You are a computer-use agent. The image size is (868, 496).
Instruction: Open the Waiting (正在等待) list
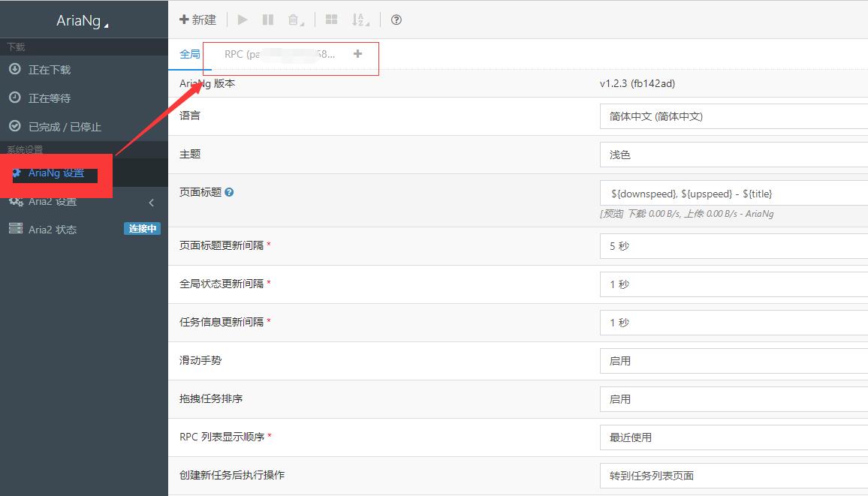(50, 98)
